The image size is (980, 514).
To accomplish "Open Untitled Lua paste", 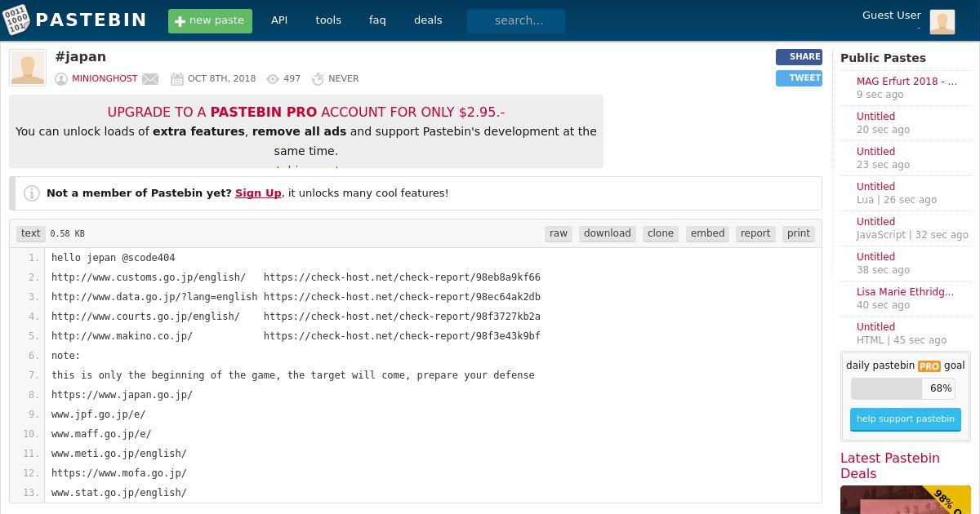I will point(875,187).
